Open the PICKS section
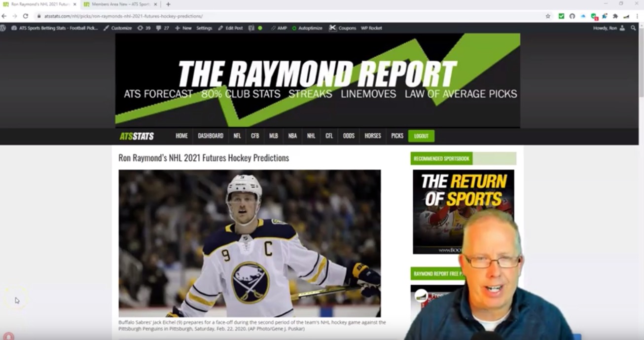 coord(397,136)
